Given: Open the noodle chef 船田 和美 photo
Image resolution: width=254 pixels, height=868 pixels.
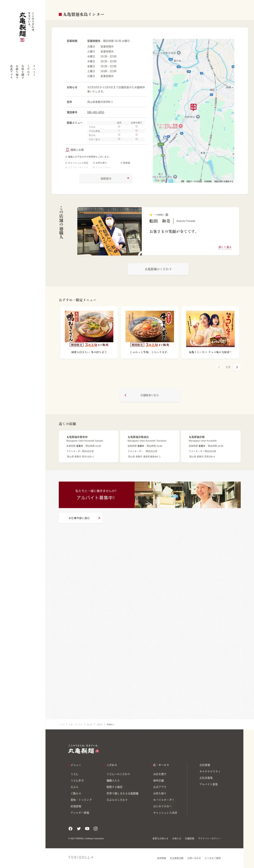Looking at the screenshot, I should tap(110, 231).
